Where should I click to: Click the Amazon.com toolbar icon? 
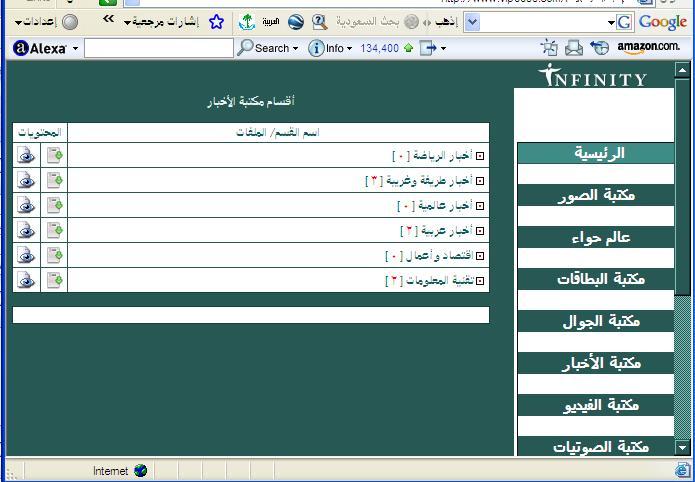click(648, 47)
